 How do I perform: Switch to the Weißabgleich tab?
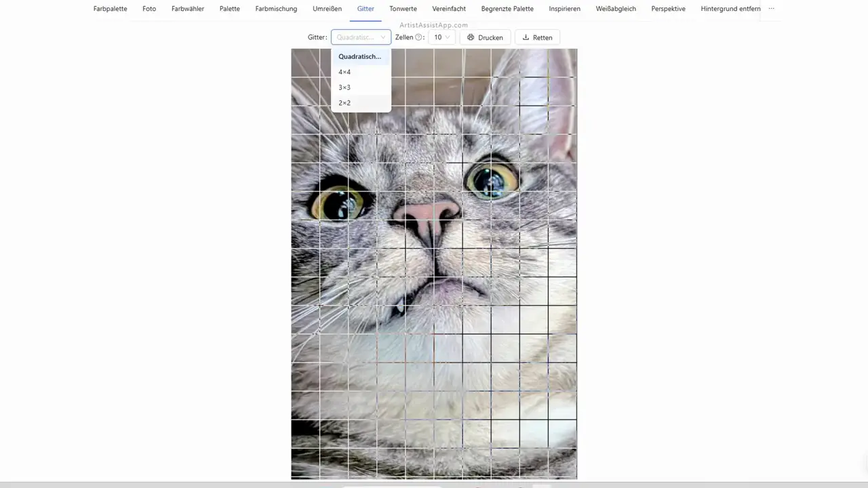click(x=616, y=9)
